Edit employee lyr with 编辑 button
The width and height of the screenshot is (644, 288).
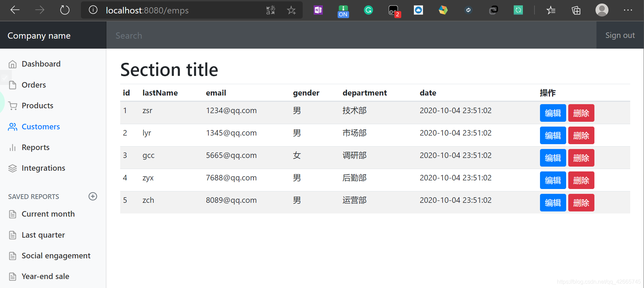point(553,135)
